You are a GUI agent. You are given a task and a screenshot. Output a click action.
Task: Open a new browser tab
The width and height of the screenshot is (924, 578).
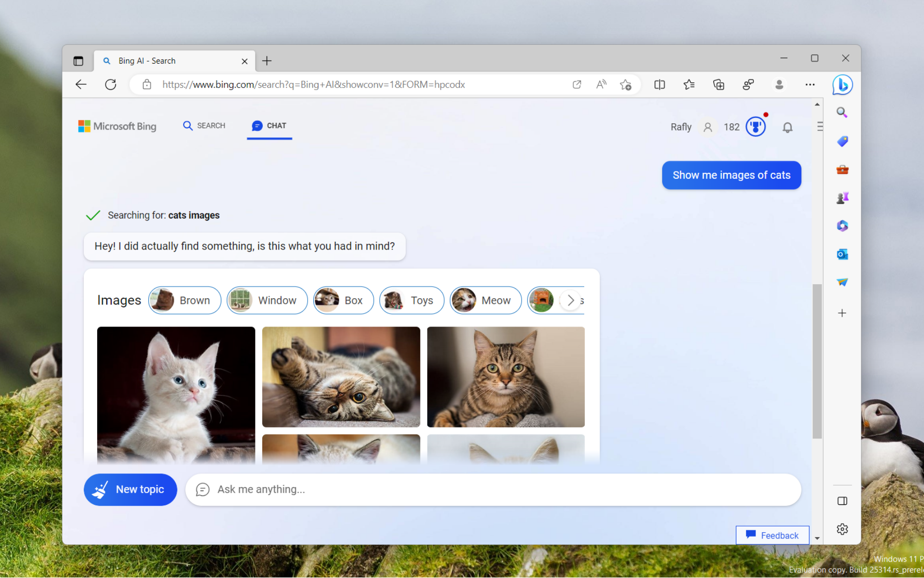[267, 61]
